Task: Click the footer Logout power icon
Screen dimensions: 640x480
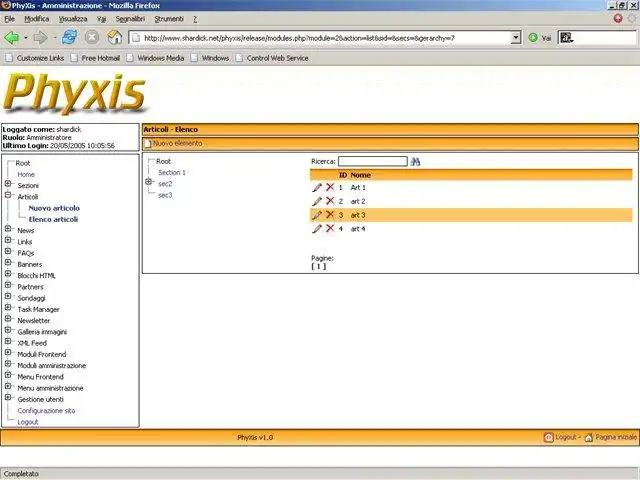Action: pyautogui.click(x=549, y=438)
